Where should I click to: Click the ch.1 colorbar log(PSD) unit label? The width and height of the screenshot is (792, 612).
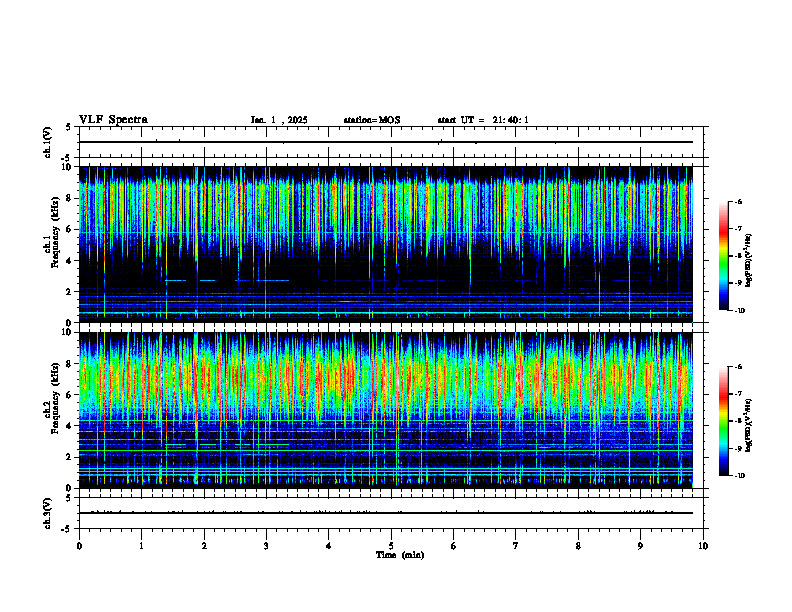749,260
